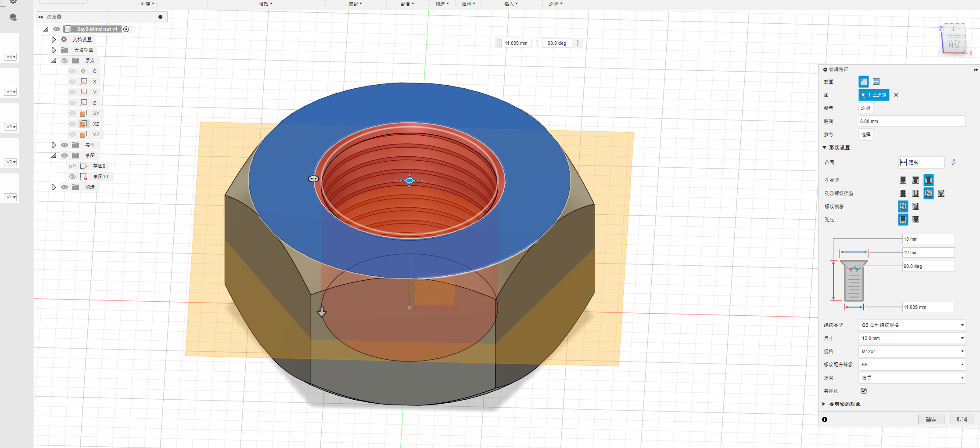Open the 螺纹类型 dropdown
This screenshot has width=980, height=448.
click(x=912, y=325)
